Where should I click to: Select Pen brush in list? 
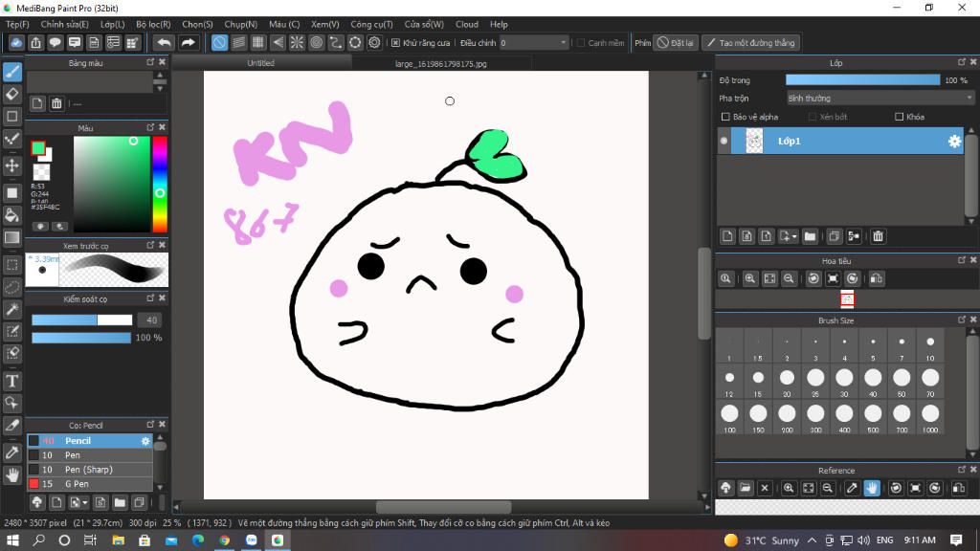[89, 455]
